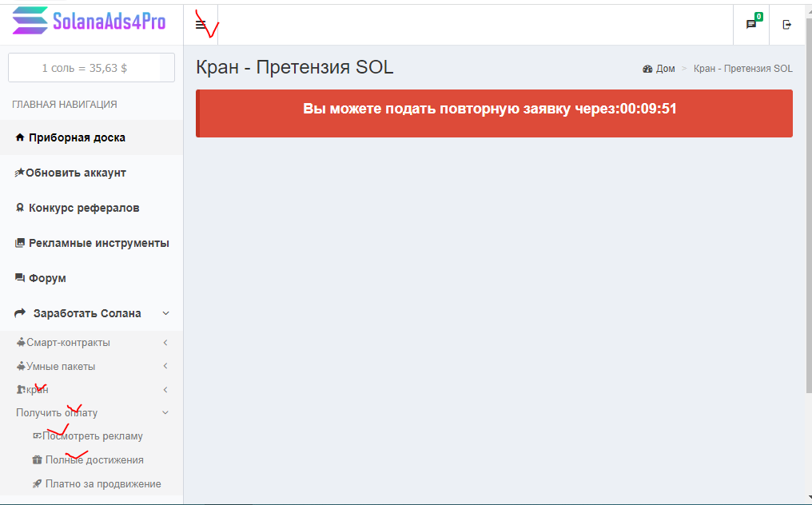Click the SOL price field 35,63 $
Viewport: 812px width, 505px height.
(91, 68)
